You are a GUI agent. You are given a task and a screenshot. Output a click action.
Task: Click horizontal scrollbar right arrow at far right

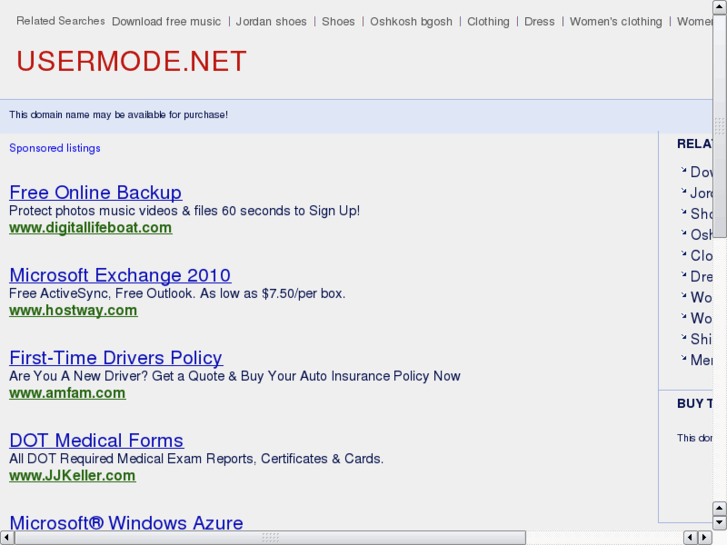[705, 538]
